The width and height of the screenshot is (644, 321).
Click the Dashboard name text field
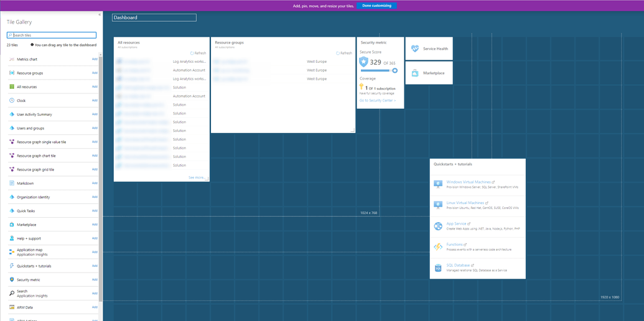(x=154, y=17)
